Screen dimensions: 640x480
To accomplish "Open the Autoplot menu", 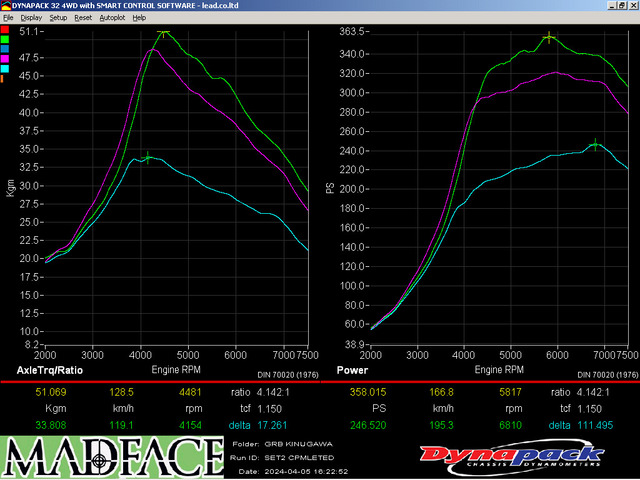I will pos(111,18).
